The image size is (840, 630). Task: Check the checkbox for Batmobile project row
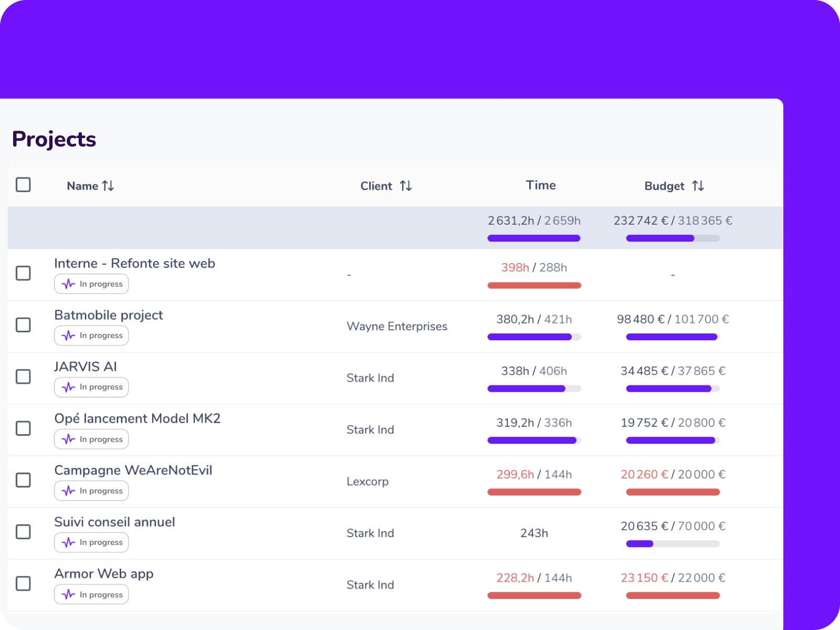click(x=23, y=325)
